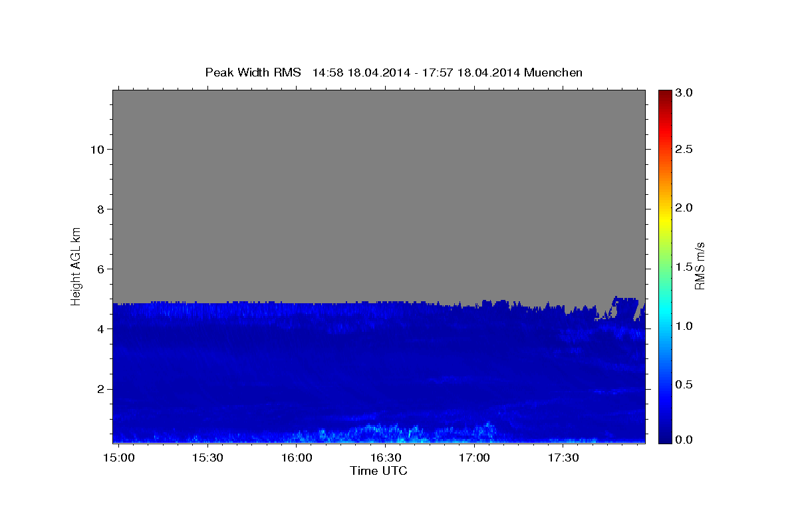Screen dimensions: 798x532
Task: Click the colorbar value 1.5
Action: coord(684,267)
